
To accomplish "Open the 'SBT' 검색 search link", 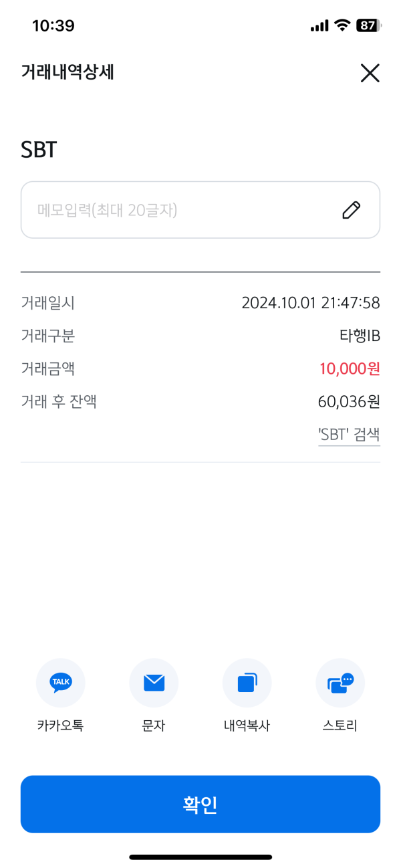I will [349, 435].
